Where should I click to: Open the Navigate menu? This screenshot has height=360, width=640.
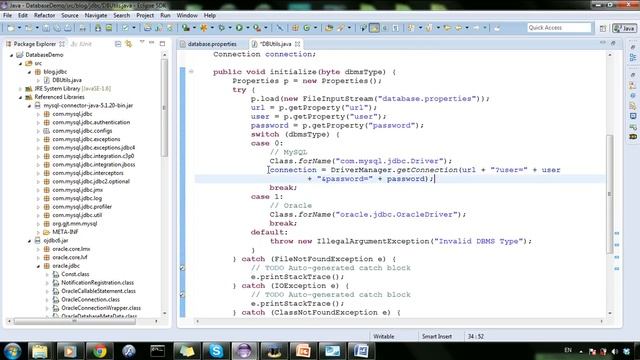(96, 16)
